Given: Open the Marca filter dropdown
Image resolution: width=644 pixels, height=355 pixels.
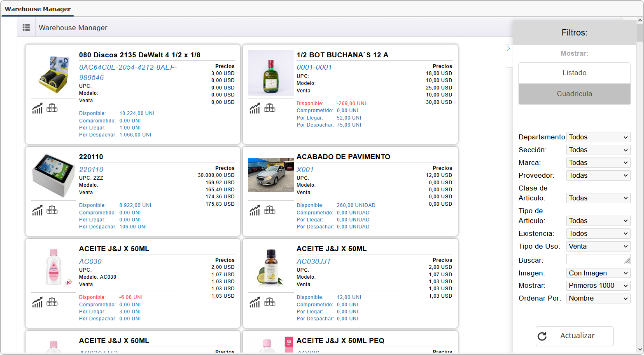Looking at the screenshot, I should click(598, 163).
